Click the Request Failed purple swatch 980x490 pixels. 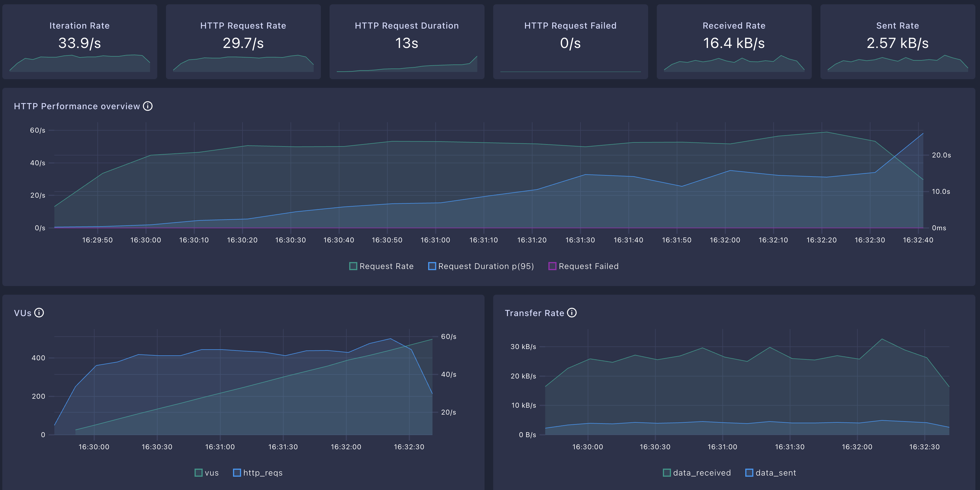pos(552,266)
